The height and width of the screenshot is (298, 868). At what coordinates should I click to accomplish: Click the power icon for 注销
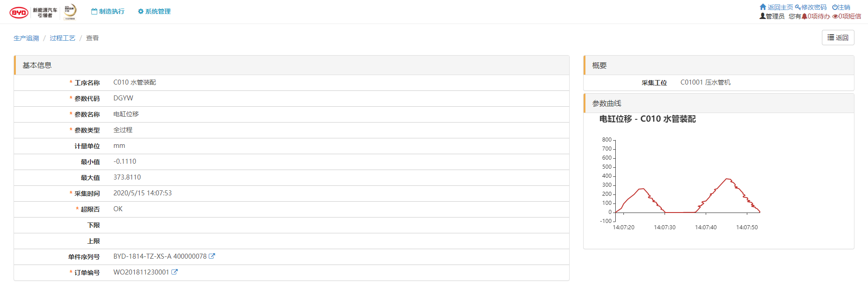click(835, 7)
